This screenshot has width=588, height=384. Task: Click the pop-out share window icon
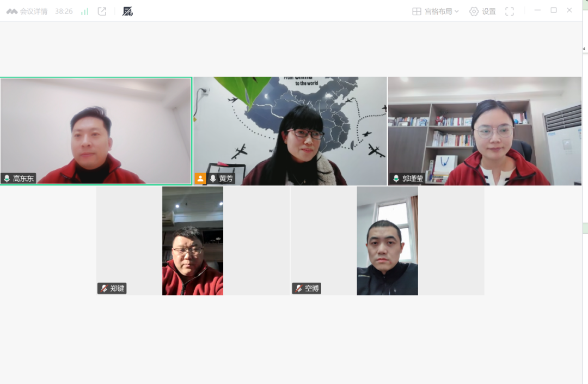(102, 11)
